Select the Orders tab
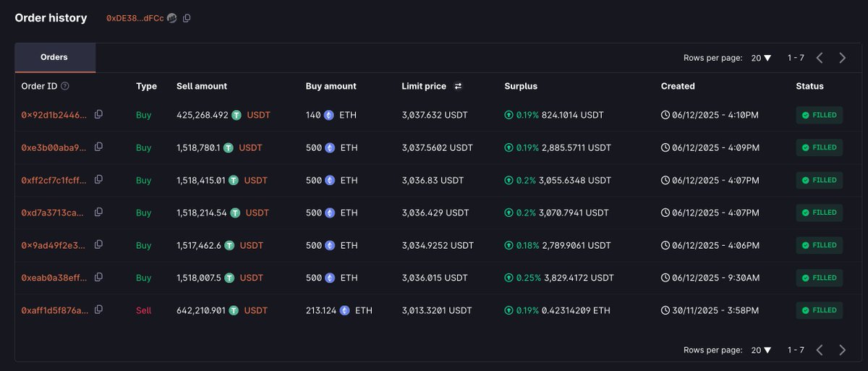 point(54,58)
